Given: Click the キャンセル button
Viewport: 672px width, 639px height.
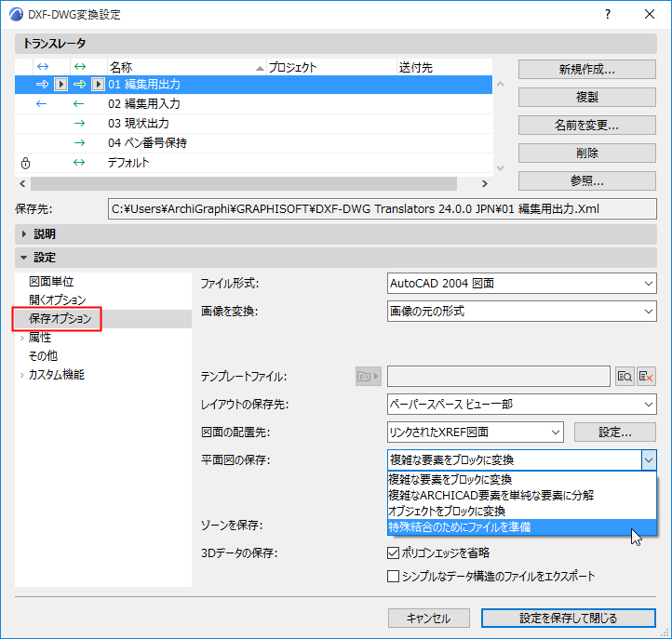Looking at the screenshot, I should point(428,619).
